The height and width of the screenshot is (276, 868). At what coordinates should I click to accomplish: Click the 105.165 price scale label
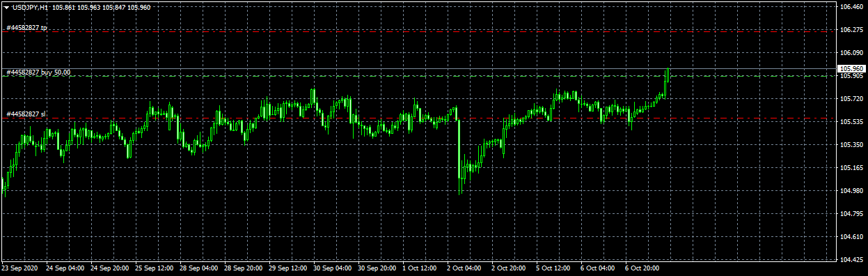point(852,168)
